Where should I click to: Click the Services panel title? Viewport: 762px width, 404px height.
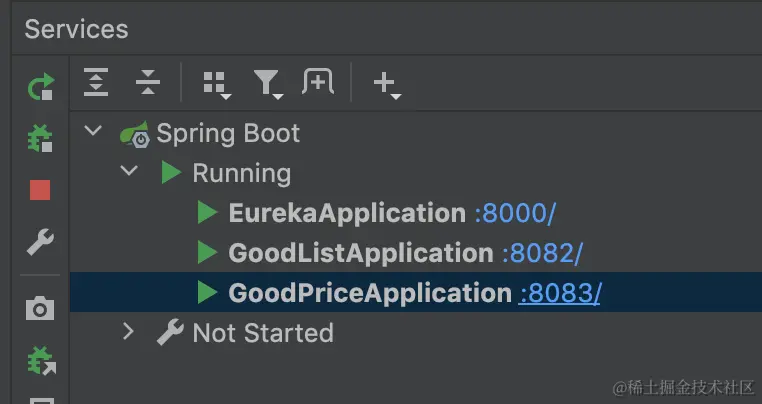point(76,29)
